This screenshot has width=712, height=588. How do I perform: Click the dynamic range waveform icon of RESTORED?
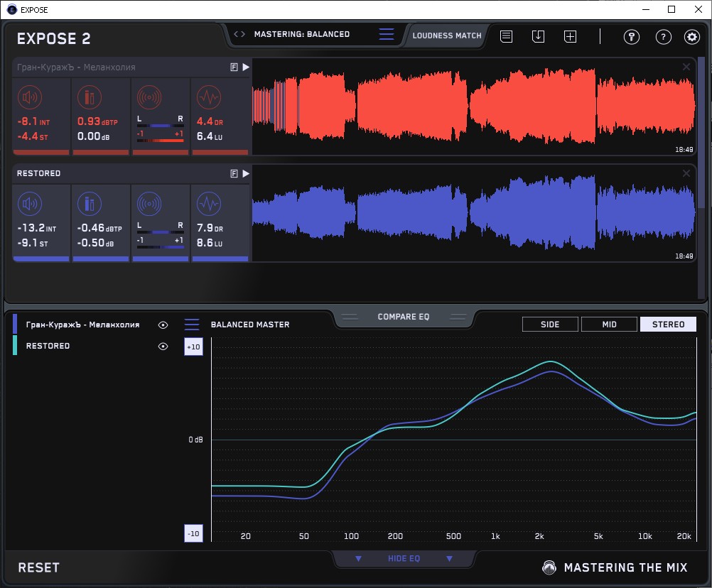(207, 205)
